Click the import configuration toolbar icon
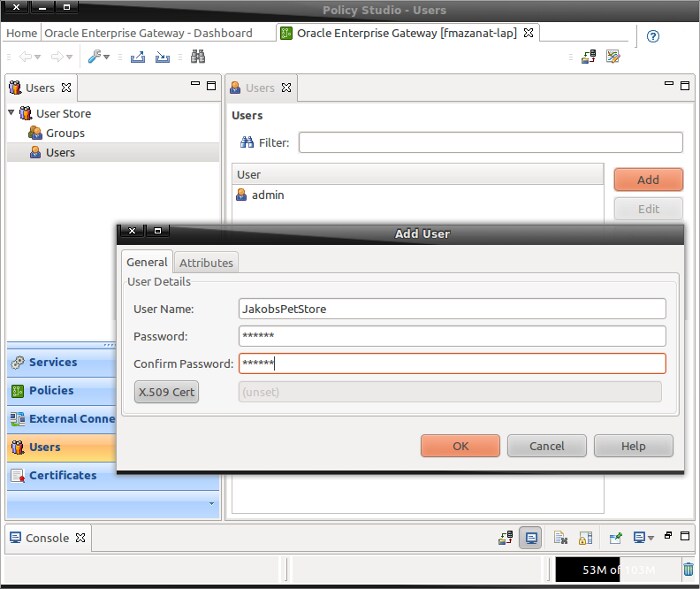The height and width of the screenshot is (589, 700). 162,57
